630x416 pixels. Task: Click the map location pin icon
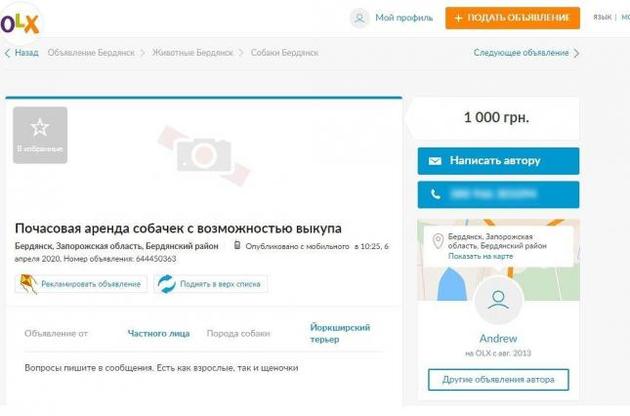coord(438,241)
